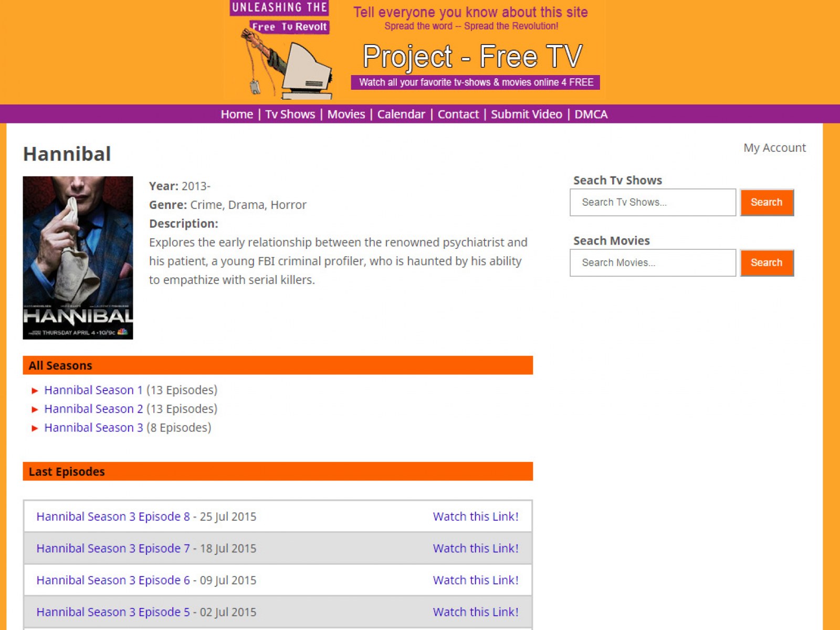This screenshot has height=630, width=840.
Task: Click the Project - Free TV header logo
Action: point(471,56)
